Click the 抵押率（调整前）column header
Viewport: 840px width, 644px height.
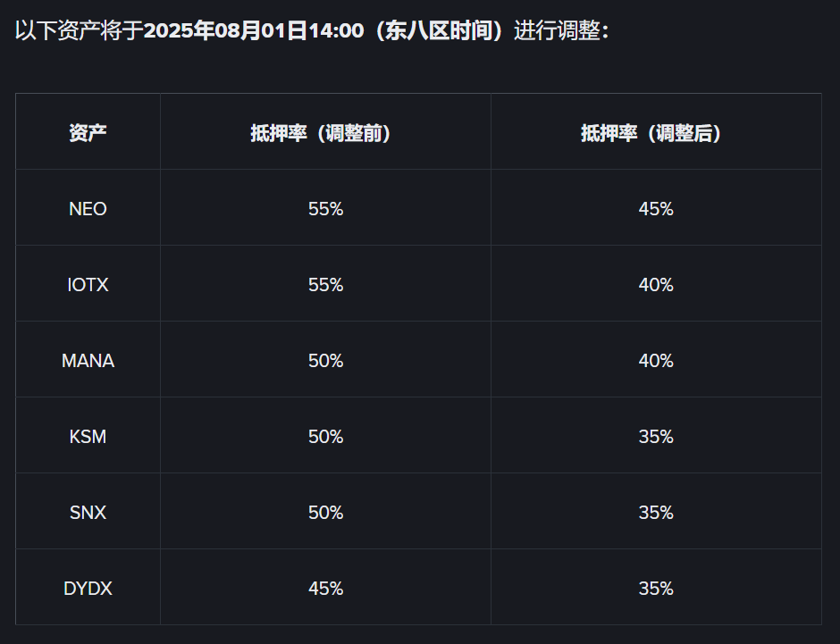tap(325, 132)
